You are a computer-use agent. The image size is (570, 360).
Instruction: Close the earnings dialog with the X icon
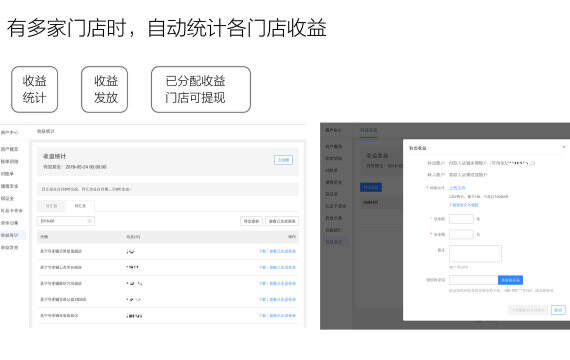point(564,147)
